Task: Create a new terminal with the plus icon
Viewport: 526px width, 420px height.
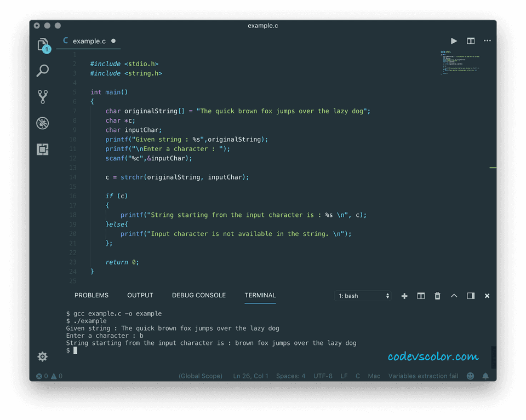Action: [404, 295]
